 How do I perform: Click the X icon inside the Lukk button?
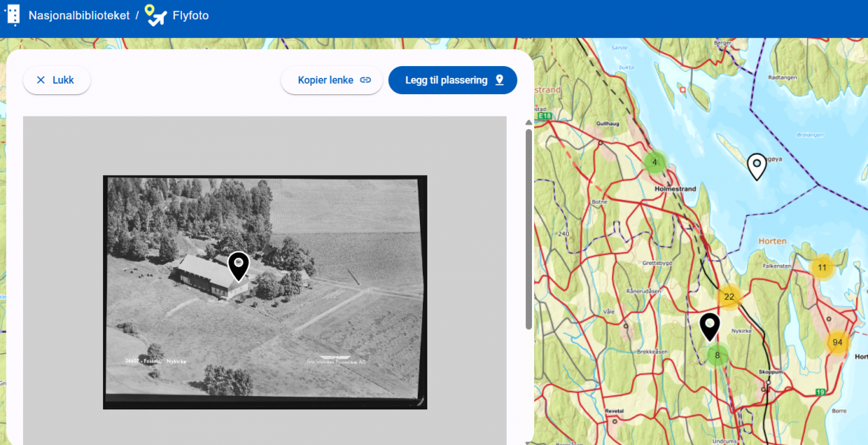coord(41,80)
